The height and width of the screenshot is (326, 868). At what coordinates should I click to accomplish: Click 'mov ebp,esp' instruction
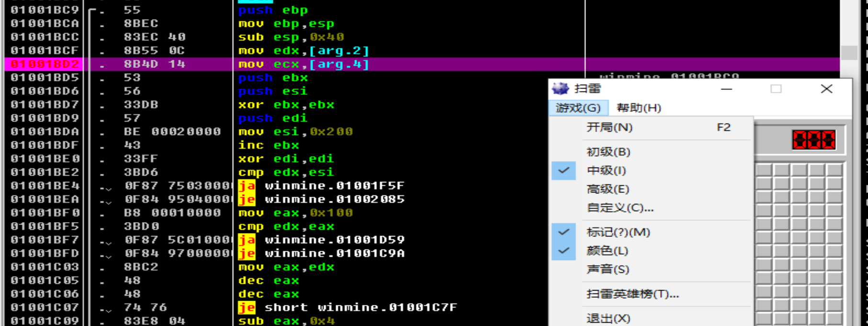click(x=286, y=23)
